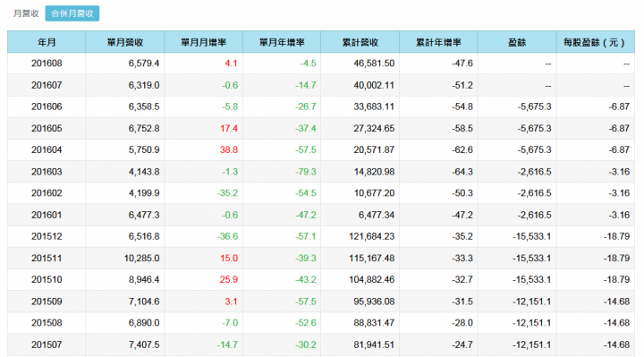This screenshot has height=357, width=644.
Task: Click the 201603 year-over-year value -79.3
Action: tap(306, 171)
